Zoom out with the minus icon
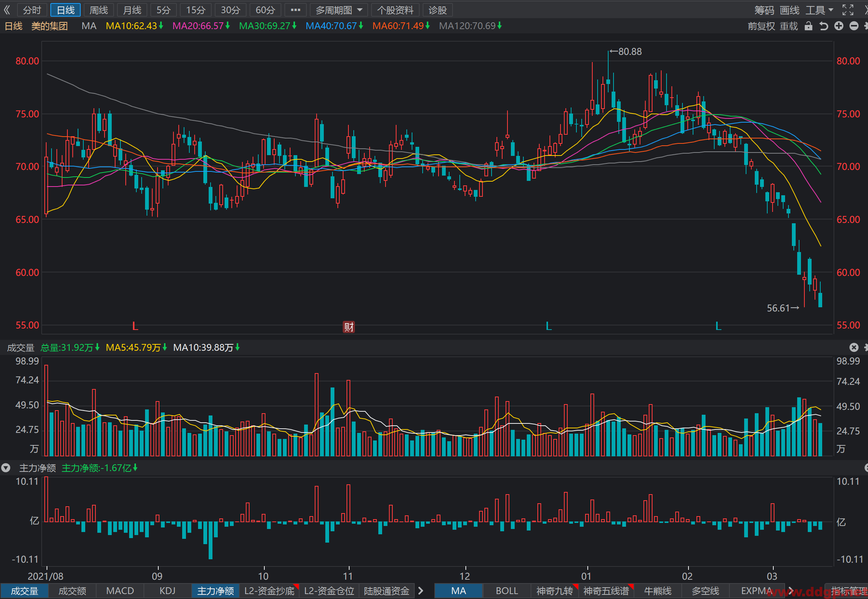Viewport: 868px width, 599px height. click(x=854, y=26)
